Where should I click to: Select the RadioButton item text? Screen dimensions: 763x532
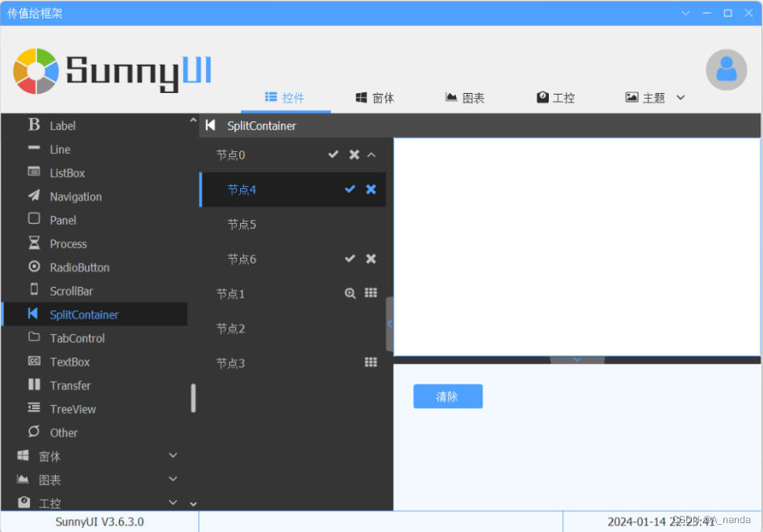tap(80, 268)
